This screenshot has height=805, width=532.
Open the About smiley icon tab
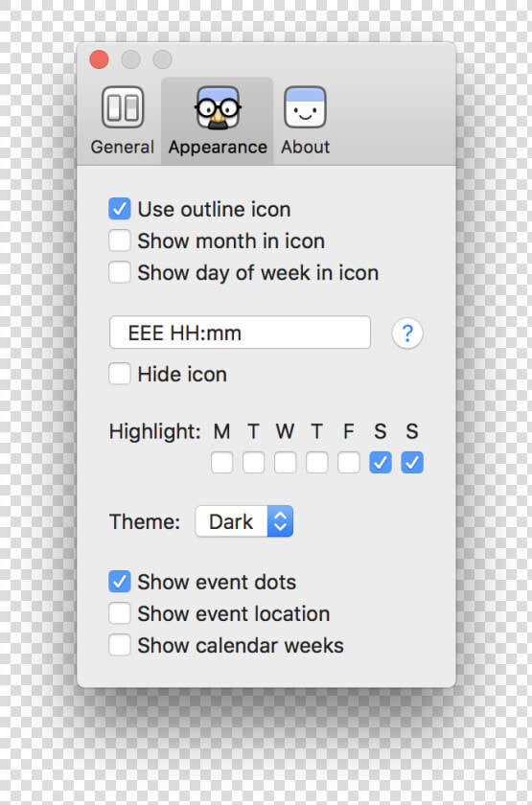pyautogui.click(x=305, y=107)
